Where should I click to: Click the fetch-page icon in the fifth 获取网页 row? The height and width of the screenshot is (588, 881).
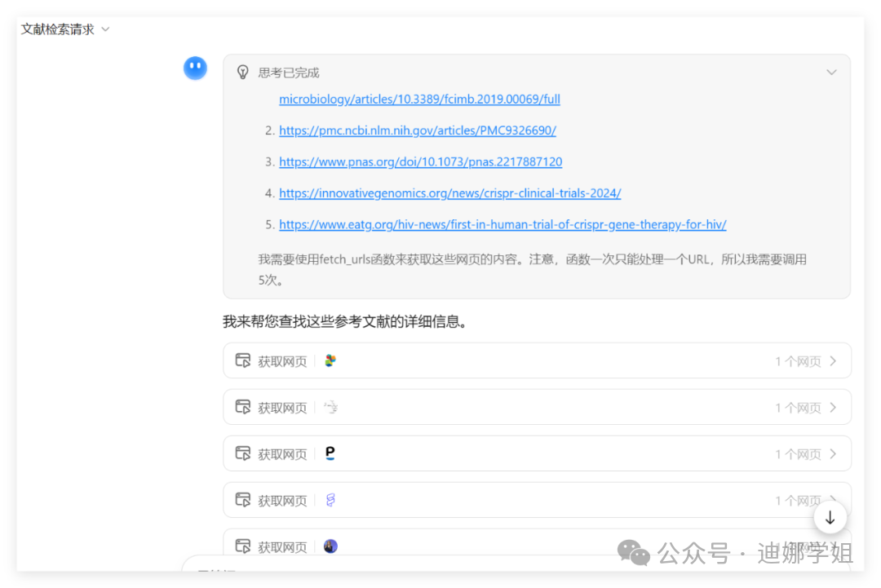pos(243,546)
